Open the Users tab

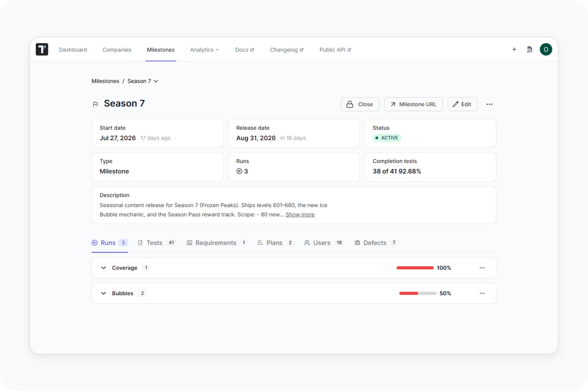324,243
